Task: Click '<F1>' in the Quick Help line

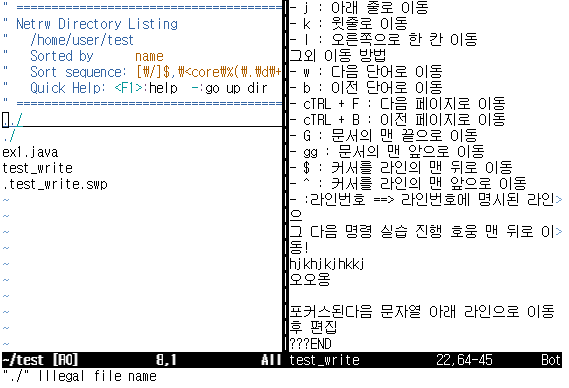Action: pos(128,88)
